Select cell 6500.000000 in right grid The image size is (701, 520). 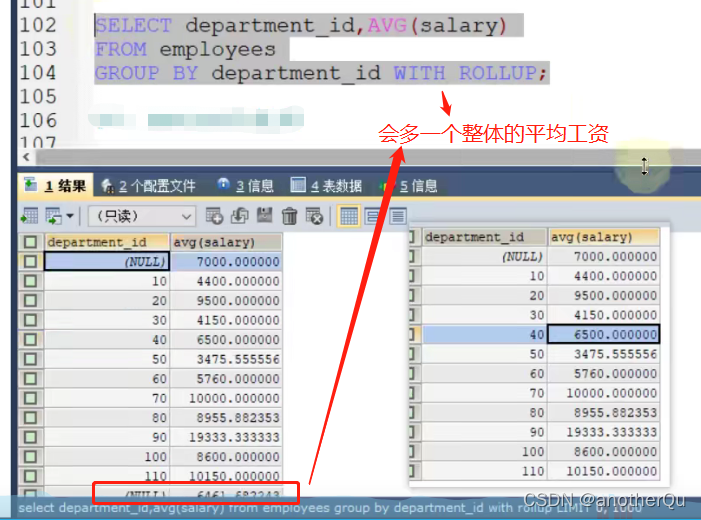(604, 334)
